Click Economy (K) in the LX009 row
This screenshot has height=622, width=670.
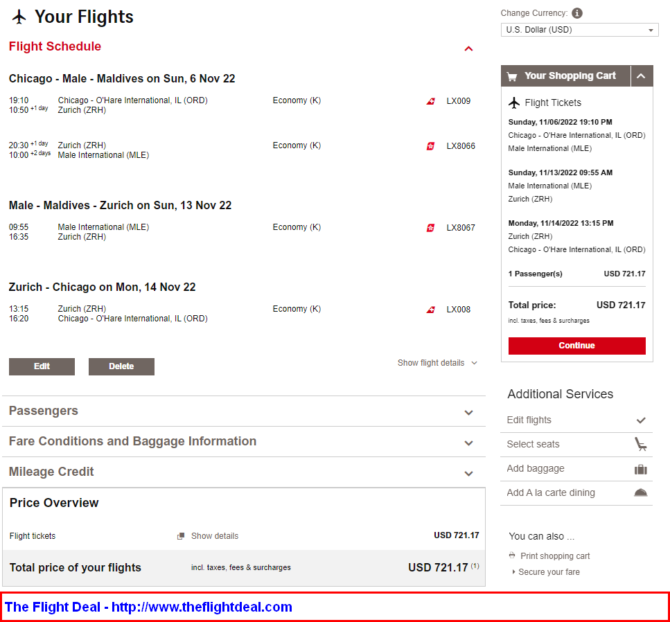[x=297, y=100]
